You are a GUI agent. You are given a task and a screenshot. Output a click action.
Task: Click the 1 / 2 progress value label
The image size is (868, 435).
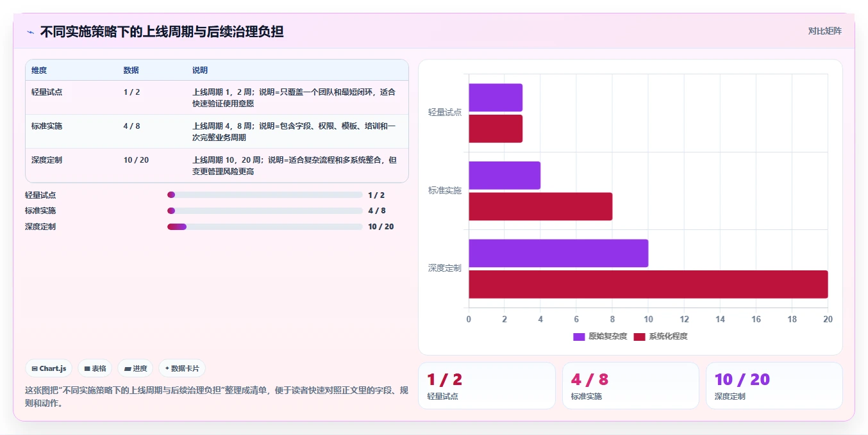click(376, 195)
